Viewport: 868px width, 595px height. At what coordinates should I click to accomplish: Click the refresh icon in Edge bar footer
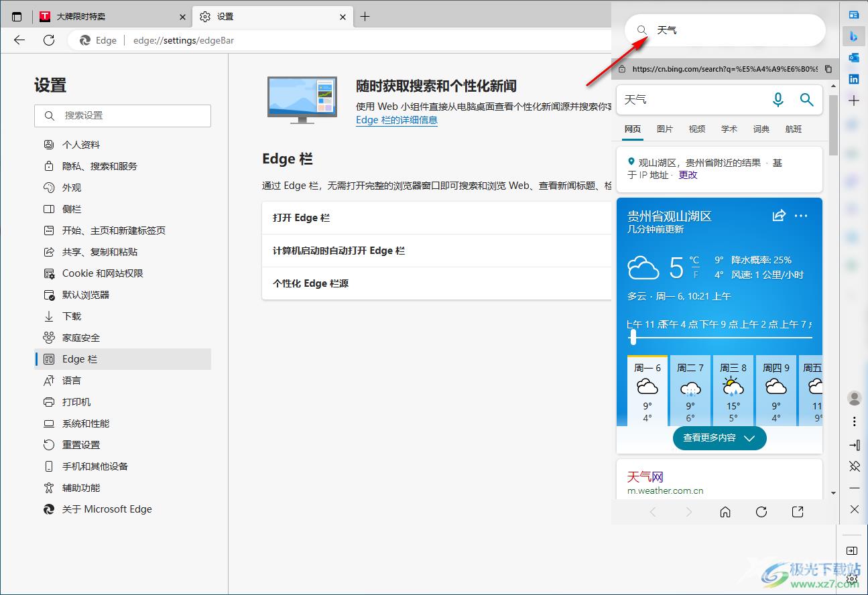coord(761,512)
